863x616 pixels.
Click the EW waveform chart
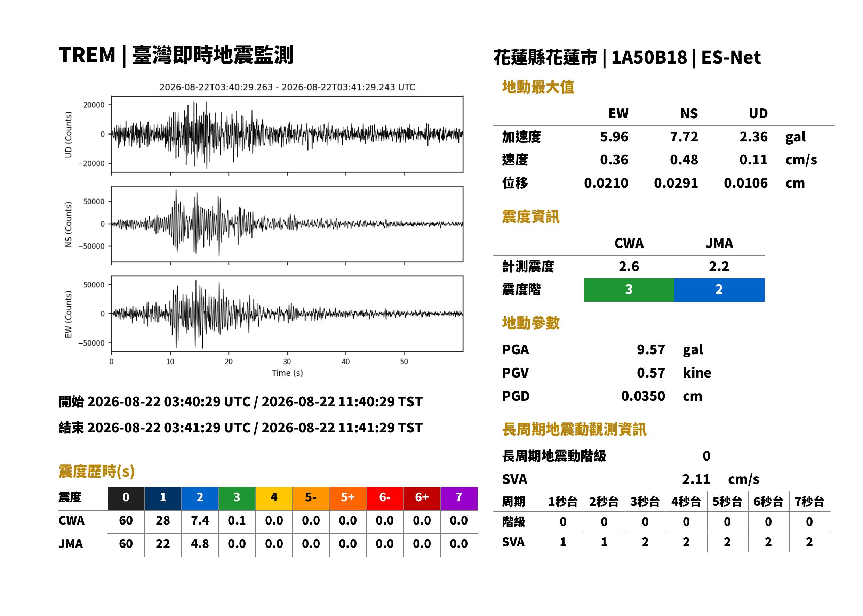pos(287,314)
